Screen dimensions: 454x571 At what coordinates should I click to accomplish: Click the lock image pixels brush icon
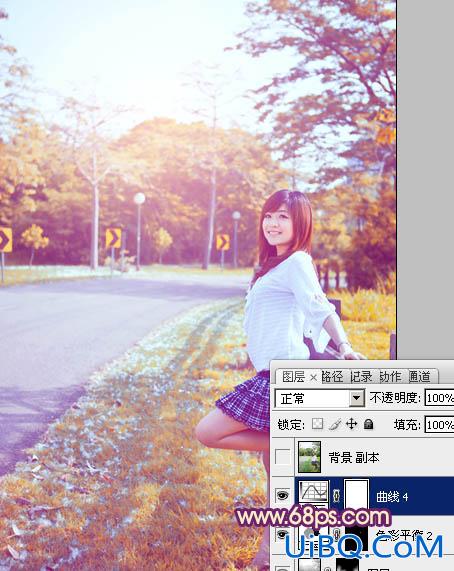coord(335,424)
